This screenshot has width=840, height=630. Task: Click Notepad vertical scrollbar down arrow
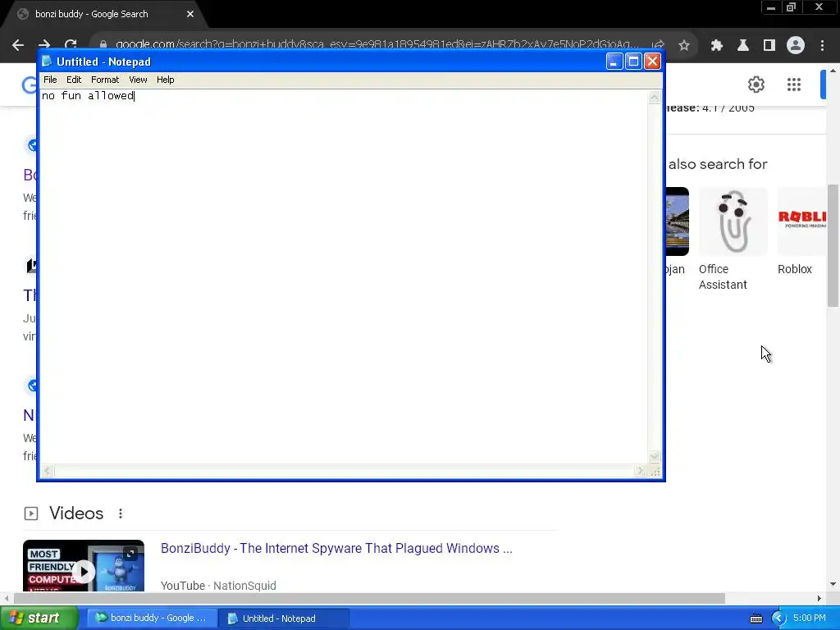tap(654, 456)
